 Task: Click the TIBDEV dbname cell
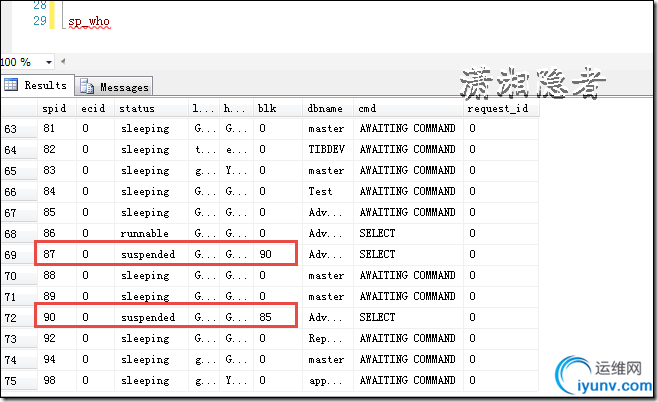click(x=328, y=149)
